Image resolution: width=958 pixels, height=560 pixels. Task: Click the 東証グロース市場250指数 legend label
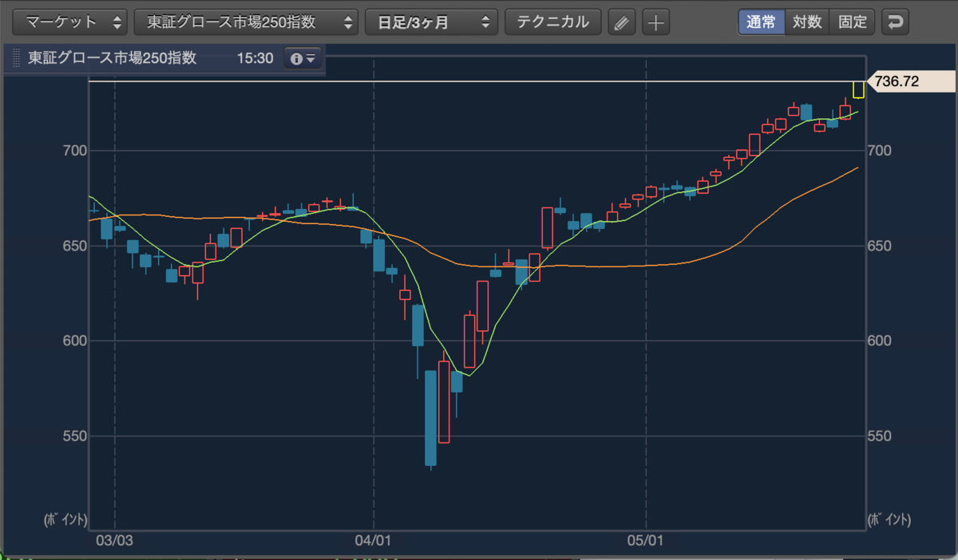tap(113, 58)
